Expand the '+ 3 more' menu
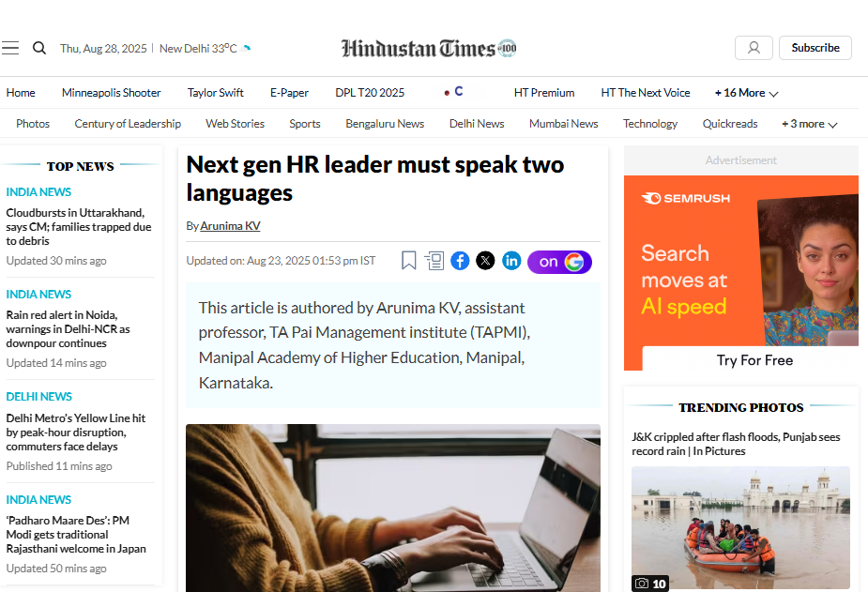 tap(809, 124)
